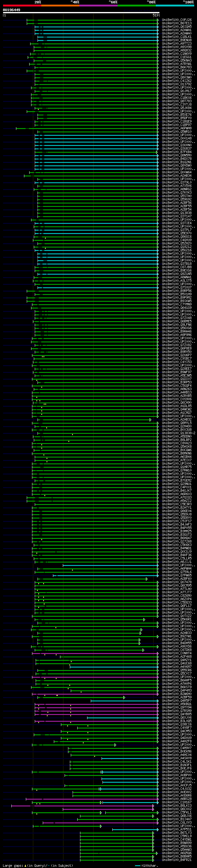Click the white query sequence bar

(x=81, y=12)
